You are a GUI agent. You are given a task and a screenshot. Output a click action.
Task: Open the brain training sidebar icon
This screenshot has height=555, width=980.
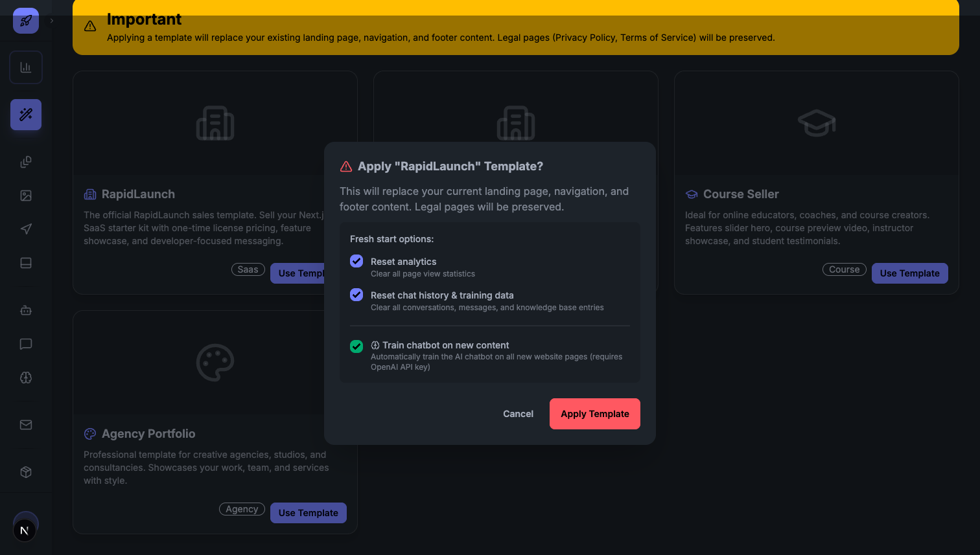pyautogui.click(x=26, y=378)
